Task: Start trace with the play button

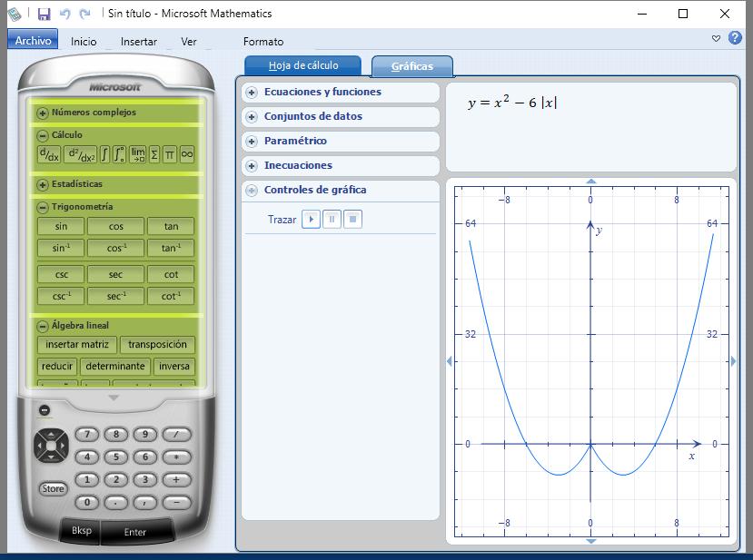Action: click(x=312, y=220)
